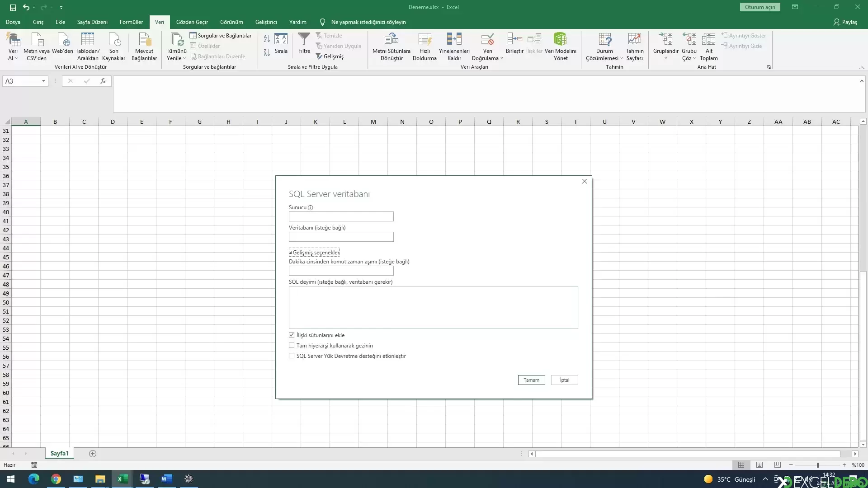
Task: Click into SQL deyimi text area
Action: (433, 308)
